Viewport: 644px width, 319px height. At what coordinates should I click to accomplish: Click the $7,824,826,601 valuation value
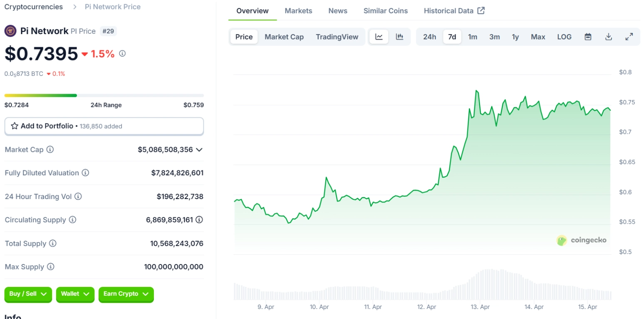click(x=177, y=173)
